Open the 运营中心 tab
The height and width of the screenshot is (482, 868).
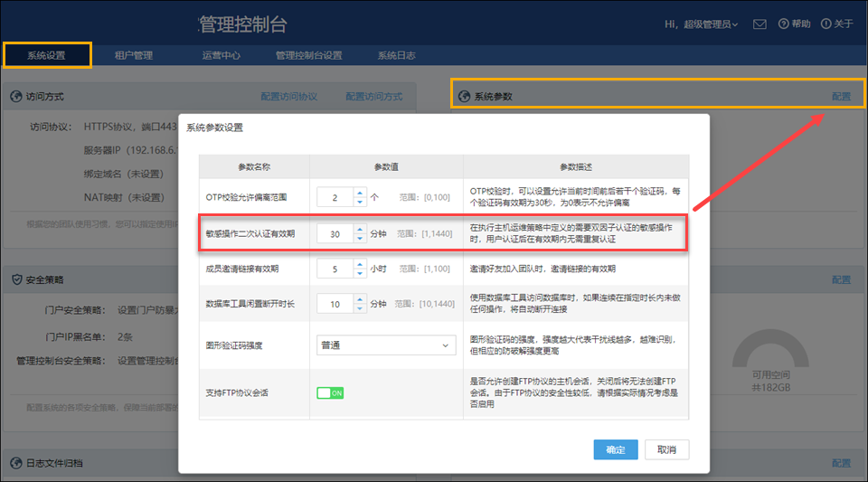click(x=222, y=55)
